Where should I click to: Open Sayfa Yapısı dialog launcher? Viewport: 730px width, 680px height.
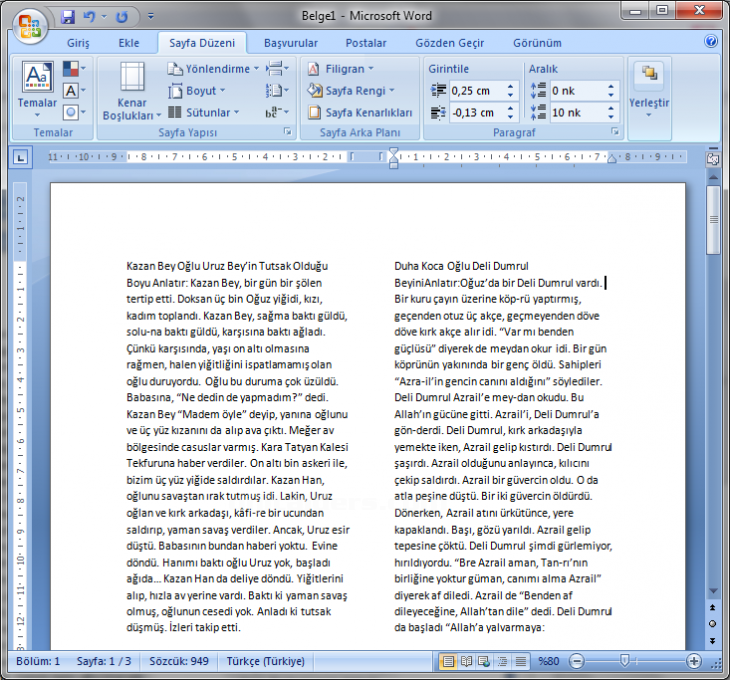(x=288, y=132)
